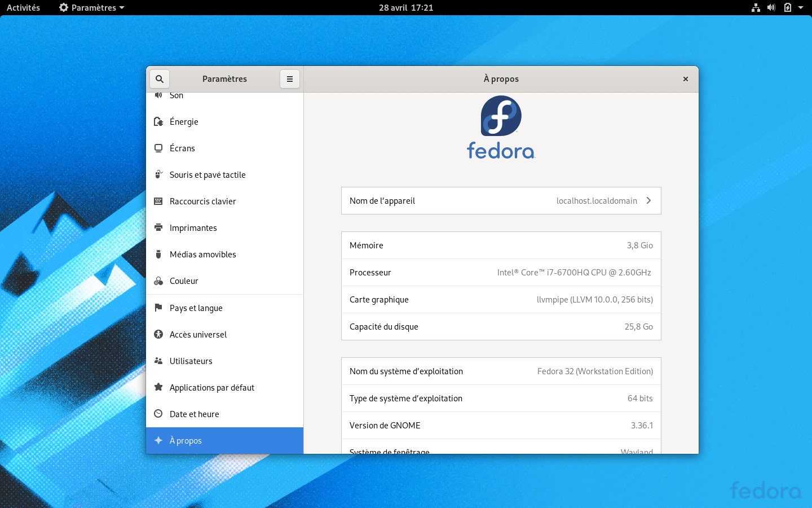Select the À propos sidebar entry
This screenshot has height=508, width=812.
tap(224, 441)
